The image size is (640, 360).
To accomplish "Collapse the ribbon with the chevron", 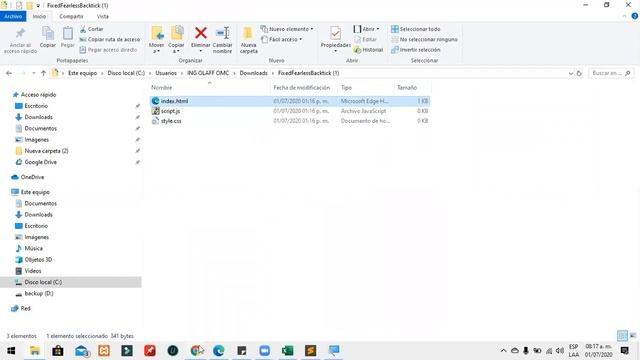I will click(624, 16).
